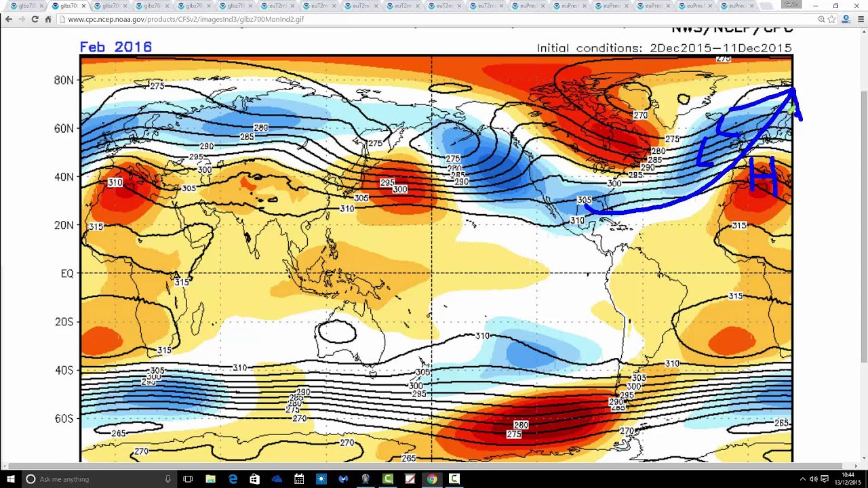Select the active glbz70 tab
The image size is (868, 488).
pyautogui.click(x=68, y=6)
